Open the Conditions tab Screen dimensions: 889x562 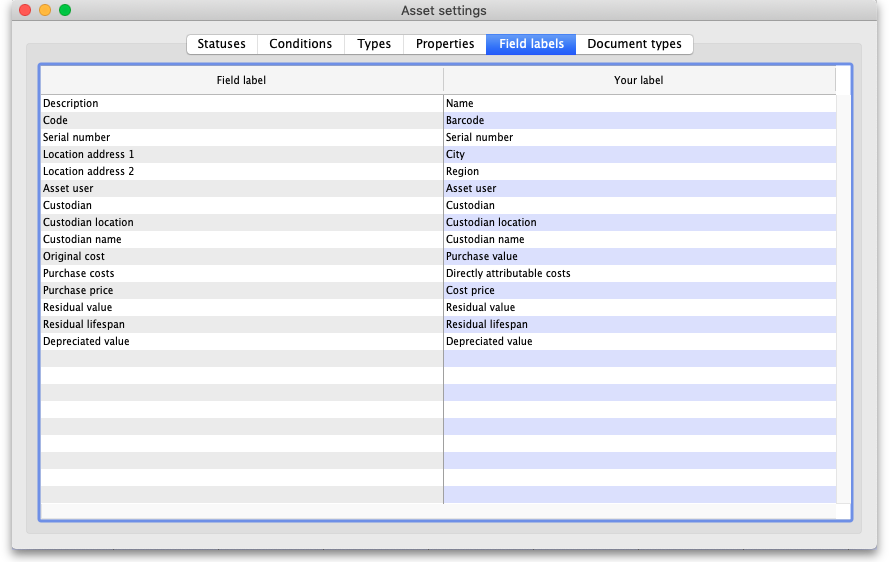coord(300,44)
